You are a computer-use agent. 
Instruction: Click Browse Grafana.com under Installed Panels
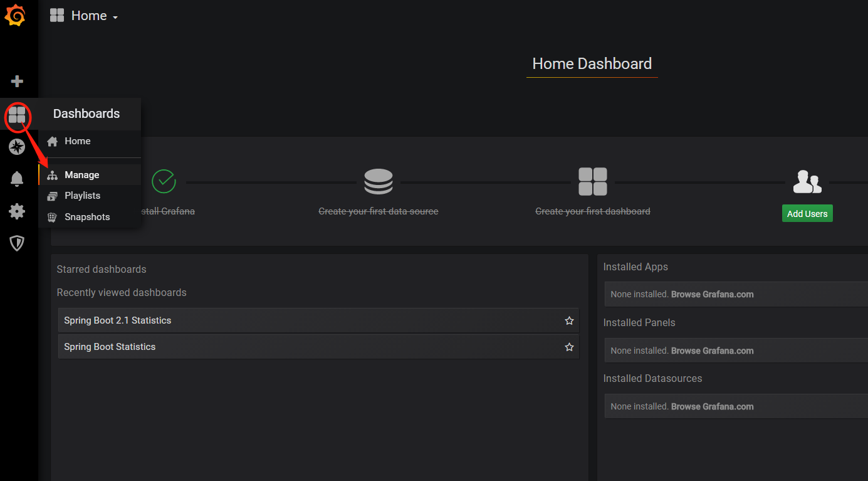(x=713, y=351)
